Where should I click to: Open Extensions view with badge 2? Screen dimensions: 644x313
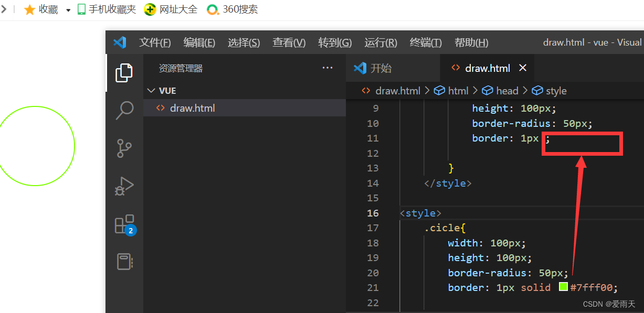pyautogui.click(x=125, y=225)
